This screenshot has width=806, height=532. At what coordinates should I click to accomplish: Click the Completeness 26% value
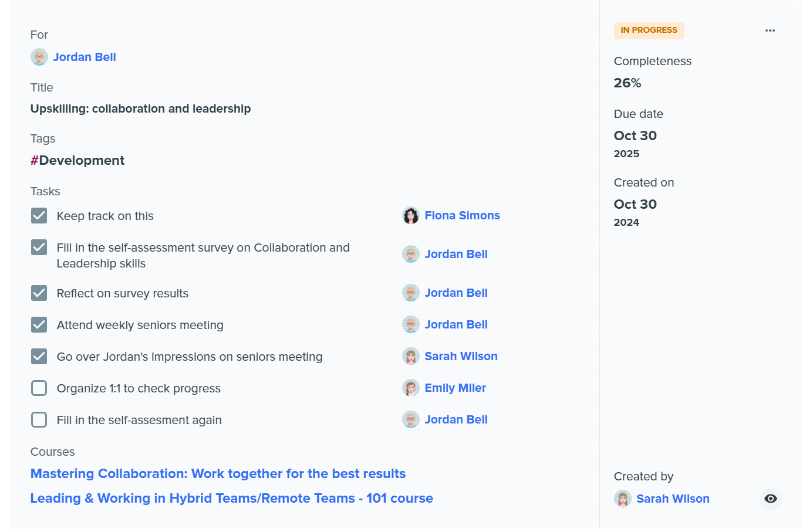point(627,83)
